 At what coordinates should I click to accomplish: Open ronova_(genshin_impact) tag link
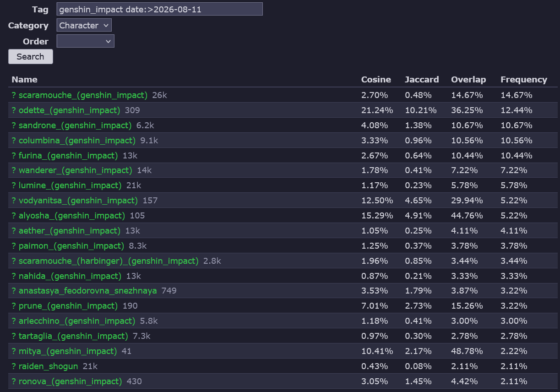(x=71, y=381)
